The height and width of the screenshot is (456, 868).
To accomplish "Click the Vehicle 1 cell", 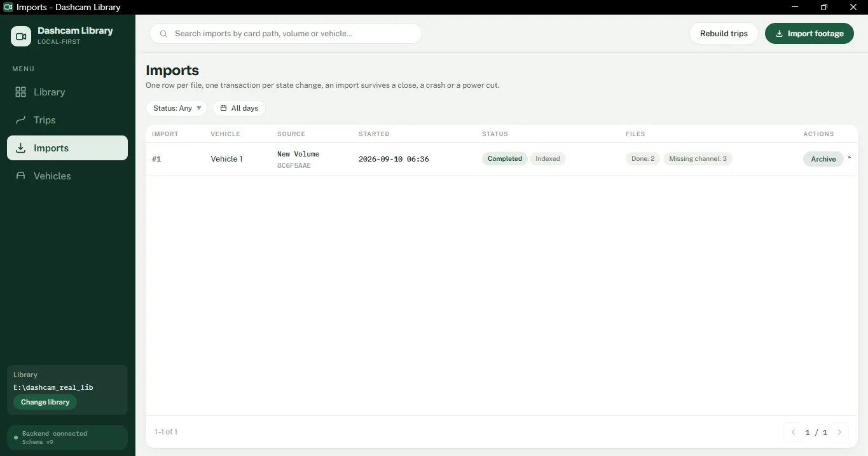I will [x=226, y=159].
